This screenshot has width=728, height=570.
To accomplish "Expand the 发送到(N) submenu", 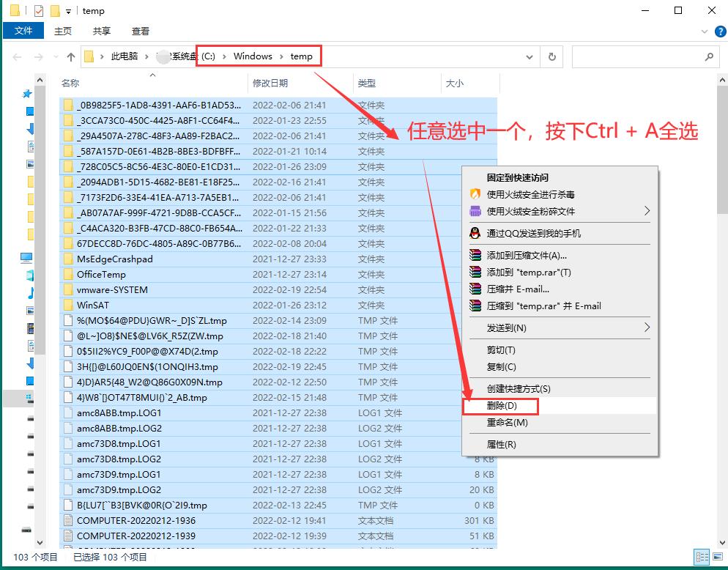I will click(646, 327).
